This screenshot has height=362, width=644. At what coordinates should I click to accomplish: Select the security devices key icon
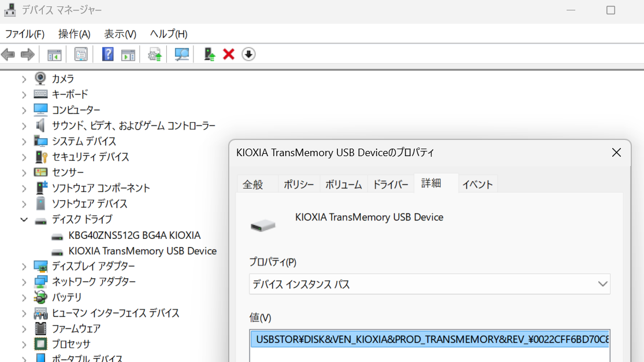point(41,157)
